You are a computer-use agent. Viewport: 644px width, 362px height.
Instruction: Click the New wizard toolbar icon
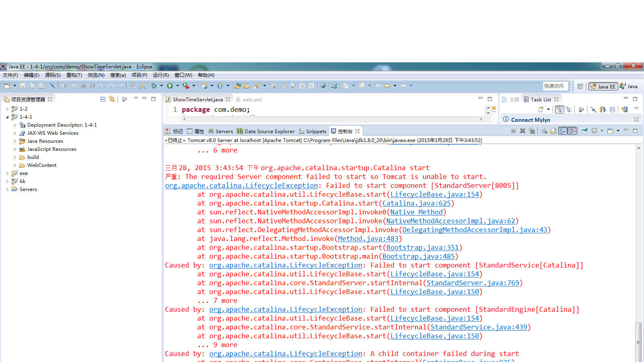click(7, 86)
